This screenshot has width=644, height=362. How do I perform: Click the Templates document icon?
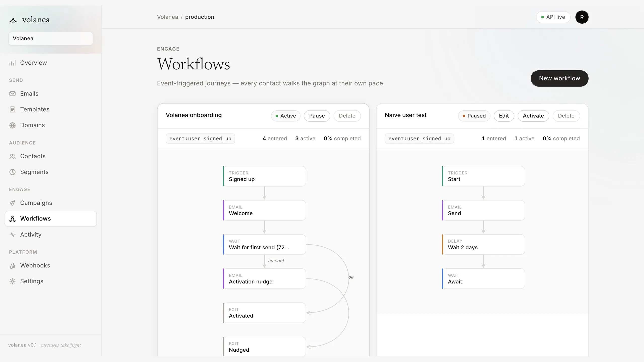pyautogui.click(x=12, y=110)
